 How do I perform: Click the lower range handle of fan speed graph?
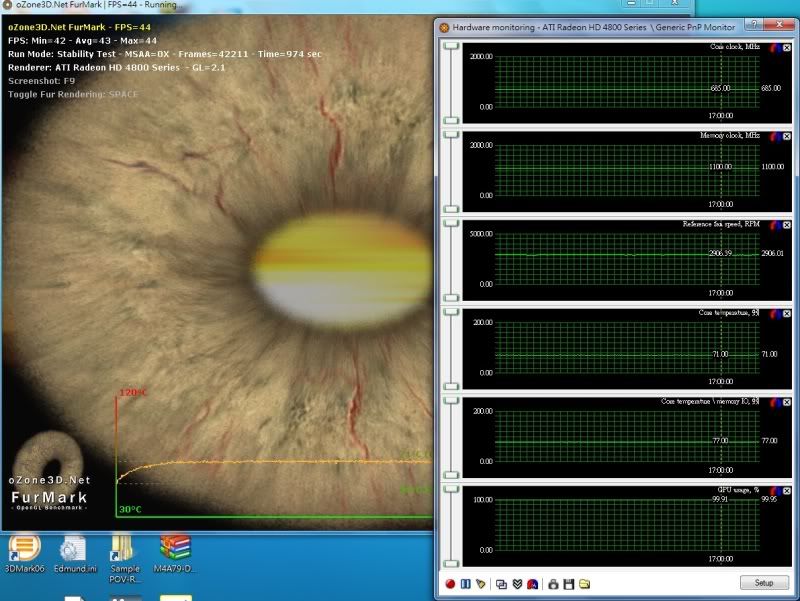coord(451,298)
